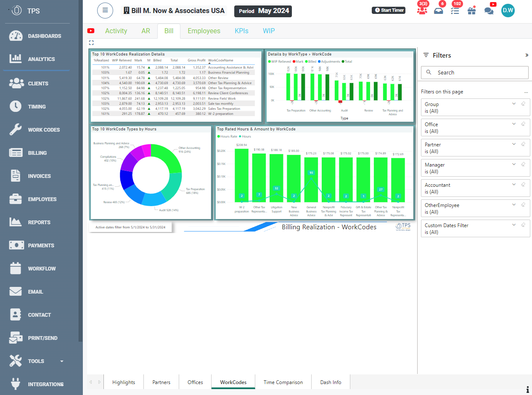532x395 pixels.
Task: Sort table by Gross Profit column
Action: coord(197,60)
